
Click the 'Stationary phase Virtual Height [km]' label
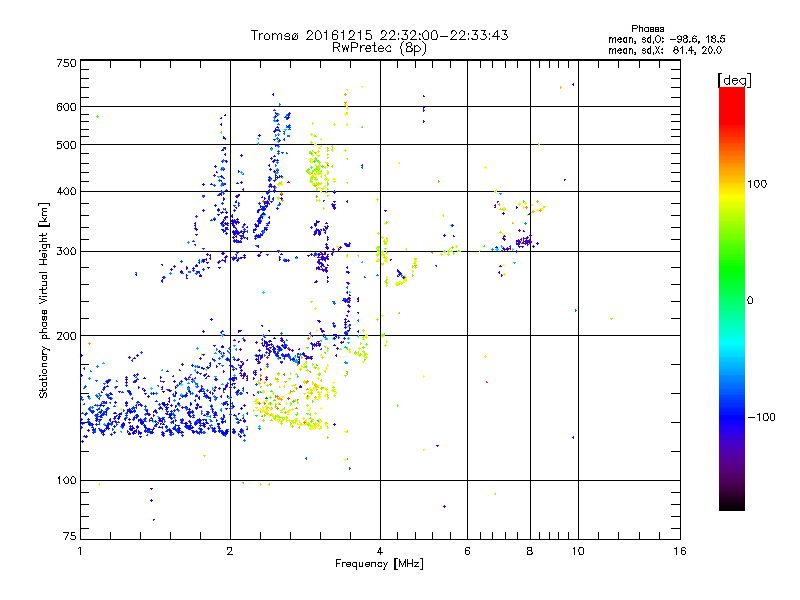pos(44,300)
